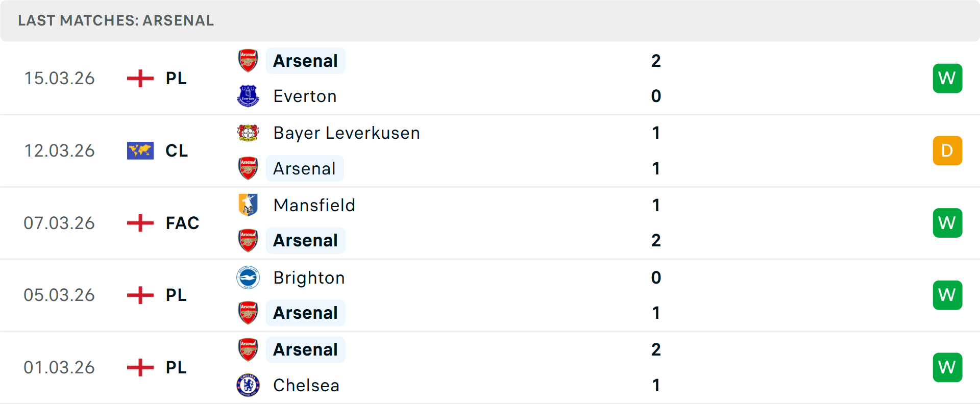Open the Everton team link

305,96
